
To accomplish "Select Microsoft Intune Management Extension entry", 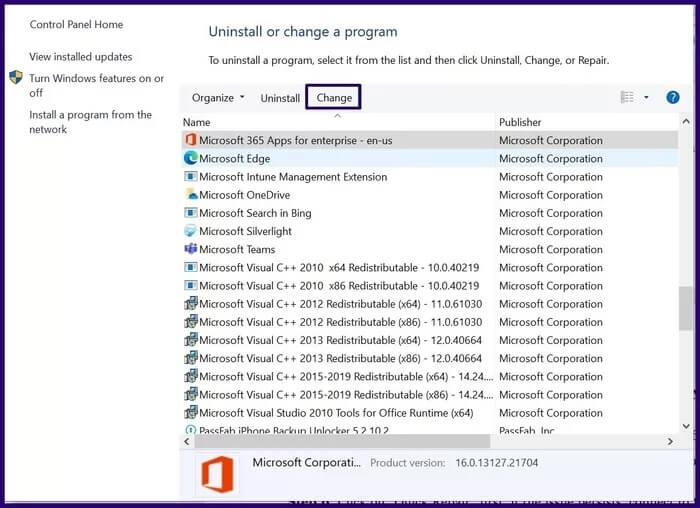I will [293, 177].
